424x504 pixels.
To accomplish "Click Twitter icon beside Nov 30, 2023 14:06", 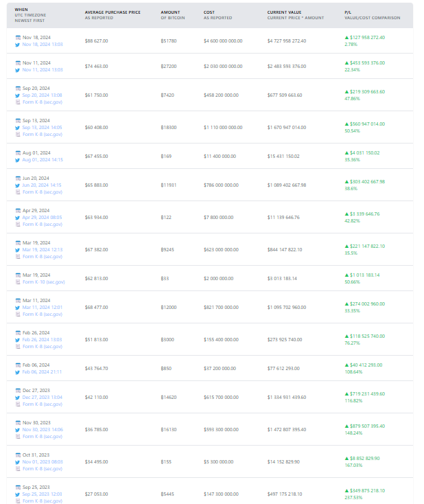I will click(x=18, y=430).
